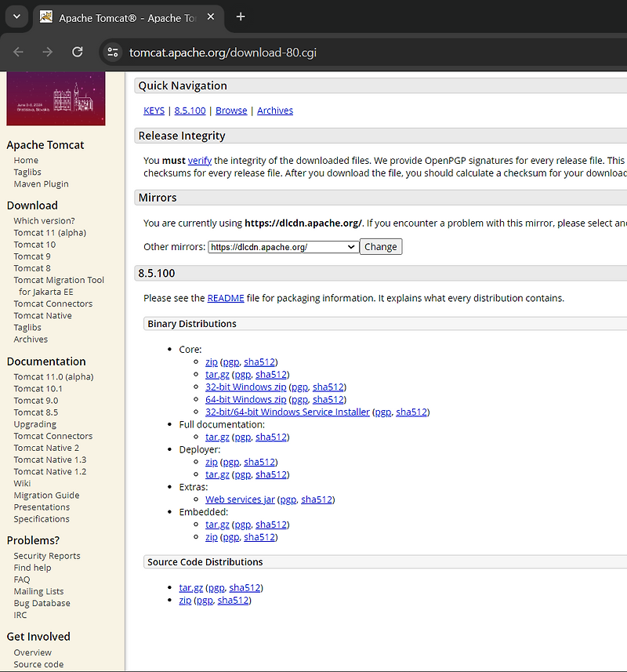Open the Get Involved Overview link
The image size is (627, 672).
33,652
